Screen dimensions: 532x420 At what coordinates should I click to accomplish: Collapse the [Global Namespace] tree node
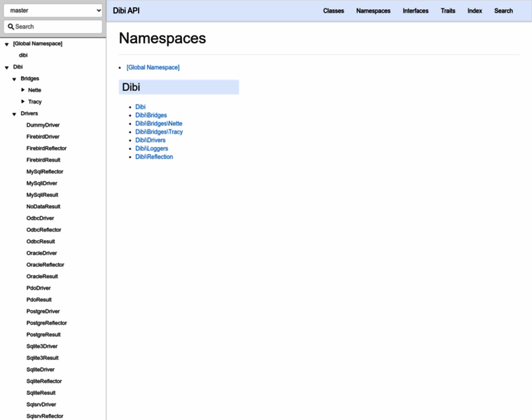[x=6, y=44]
